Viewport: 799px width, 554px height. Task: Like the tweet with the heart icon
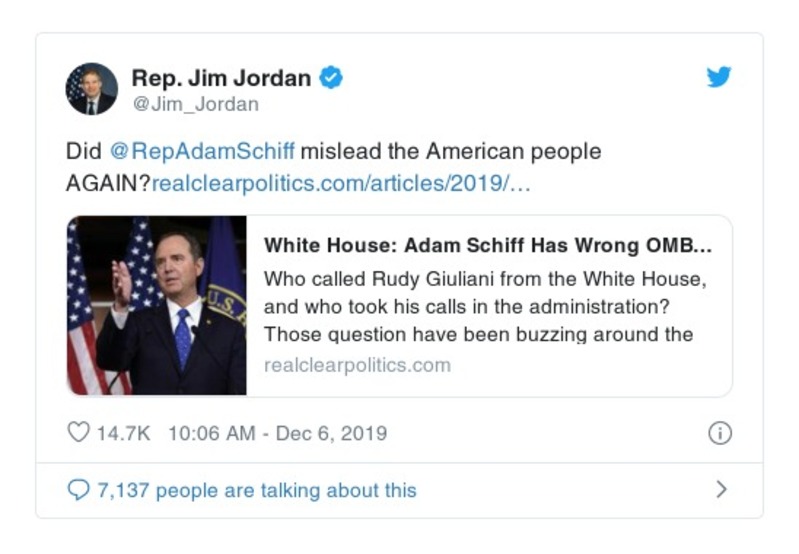[78, 433]
